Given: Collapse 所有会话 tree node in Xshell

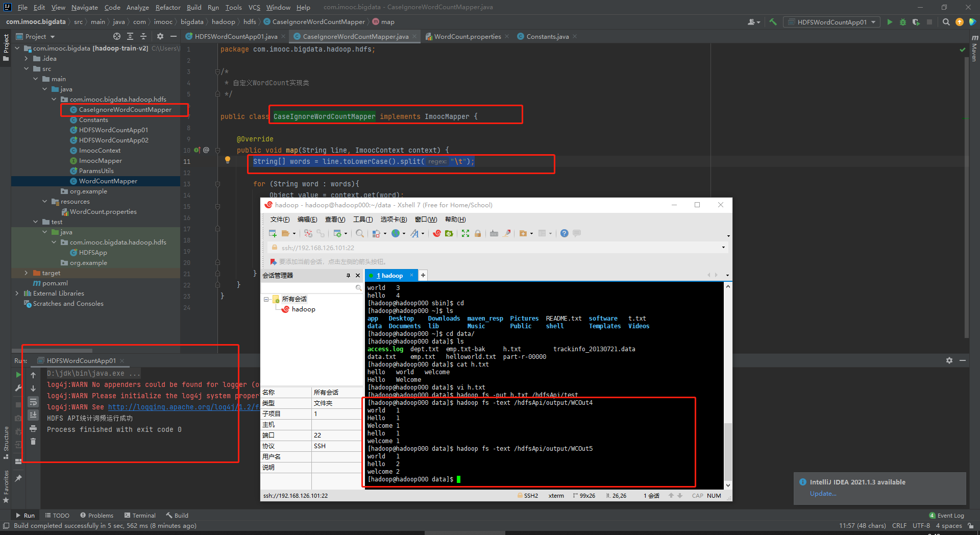Looking at the screenshot, I should 266,299.
